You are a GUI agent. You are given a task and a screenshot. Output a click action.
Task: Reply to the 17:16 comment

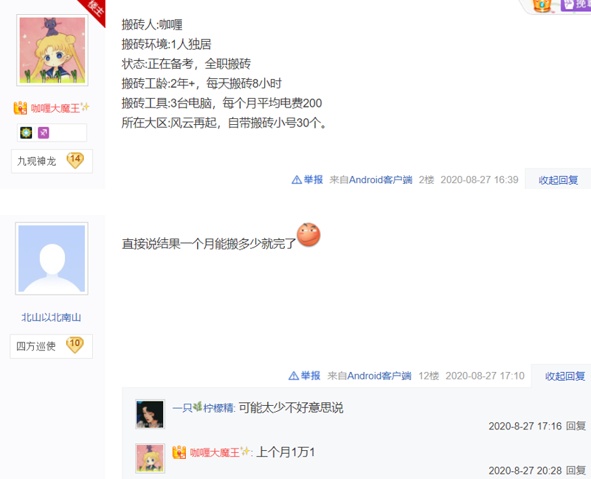click(576, 426)
